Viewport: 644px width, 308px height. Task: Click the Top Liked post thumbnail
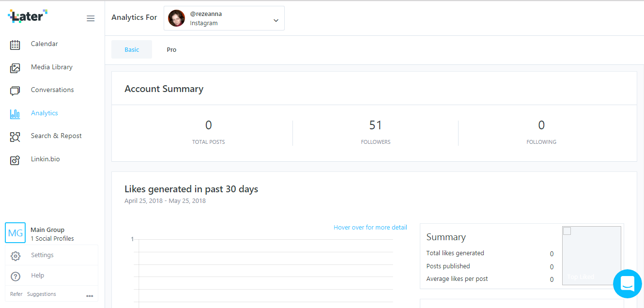[591, 256]
